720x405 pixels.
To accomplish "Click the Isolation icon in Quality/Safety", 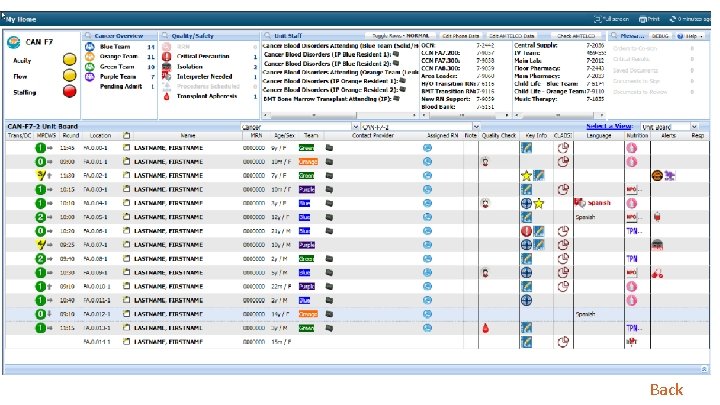I will 167,67.
